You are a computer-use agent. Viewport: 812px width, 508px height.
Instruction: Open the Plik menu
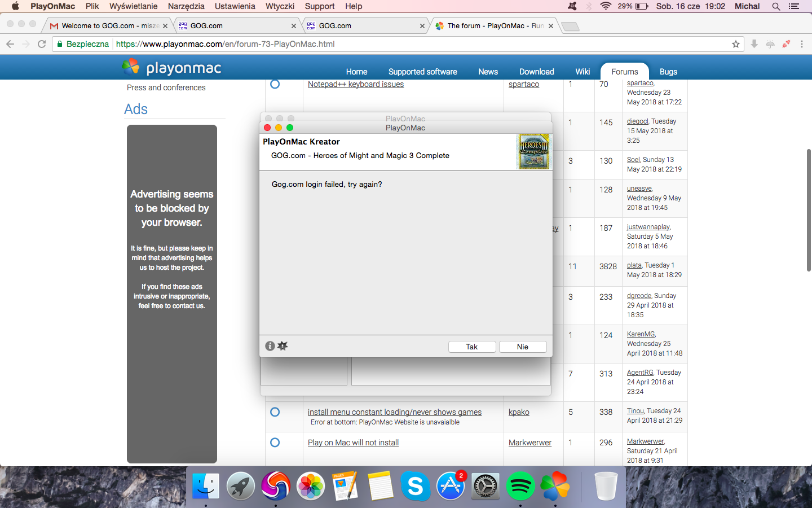[x=92, y=6]
